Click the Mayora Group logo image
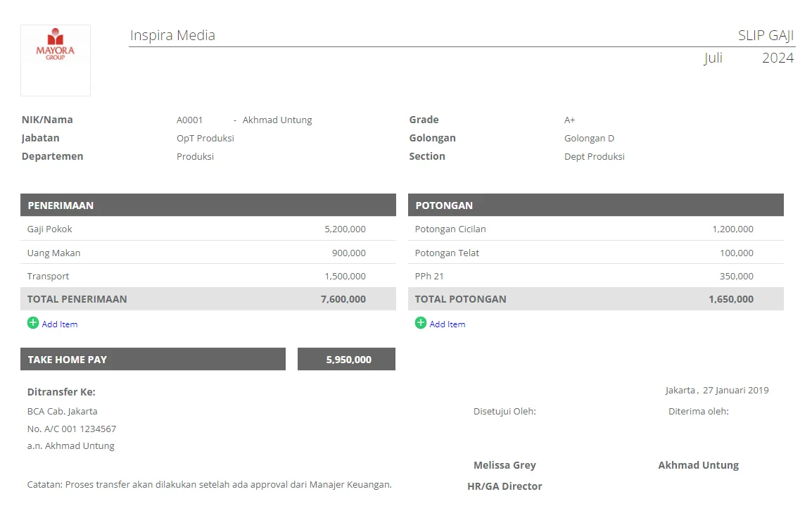This screenshot has height=506, width=812. coord(56,60)
